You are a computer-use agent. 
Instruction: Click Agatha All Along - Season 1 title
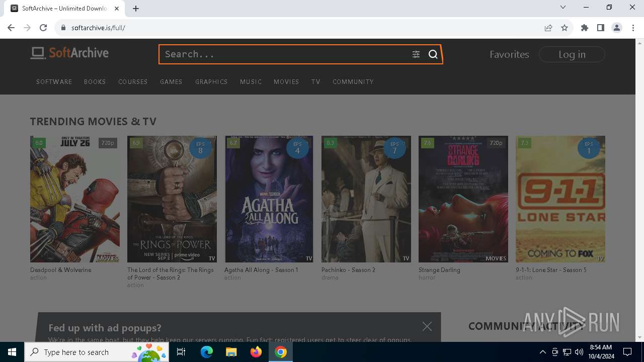(x=261, y=270)
